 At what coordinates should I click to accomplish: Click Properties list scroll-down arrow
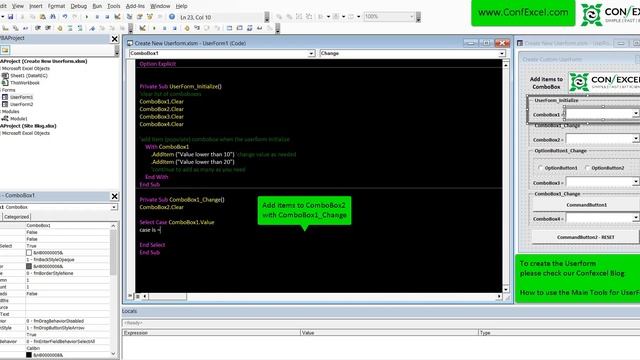click(x=113, y=354)
